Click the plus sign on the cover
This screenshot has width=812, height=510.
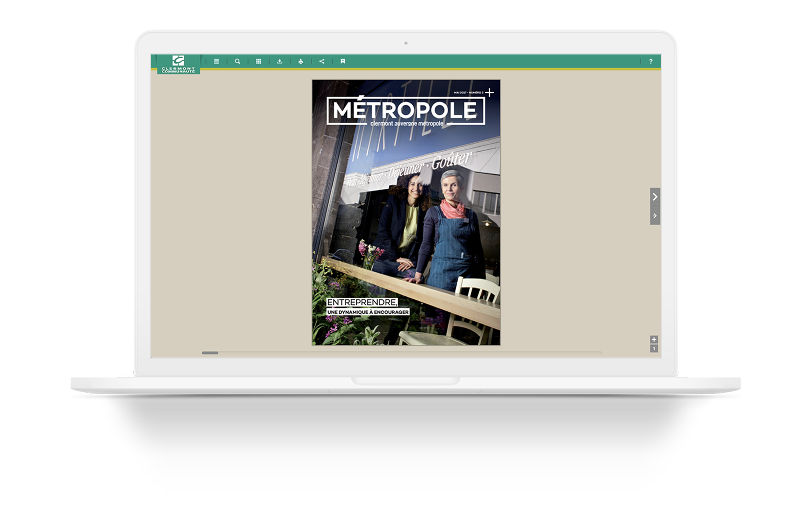pos(490,93)
